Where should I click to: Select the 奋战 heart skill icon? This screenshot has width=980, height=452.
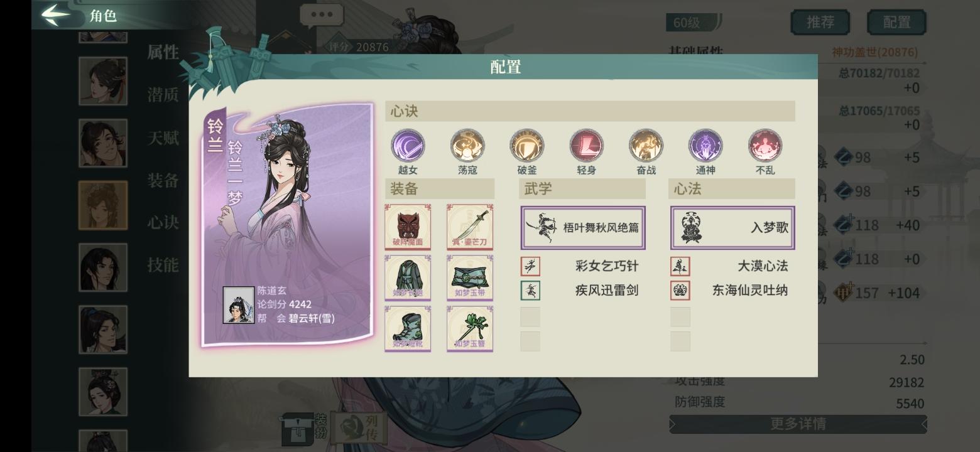[x=646, y=146]
